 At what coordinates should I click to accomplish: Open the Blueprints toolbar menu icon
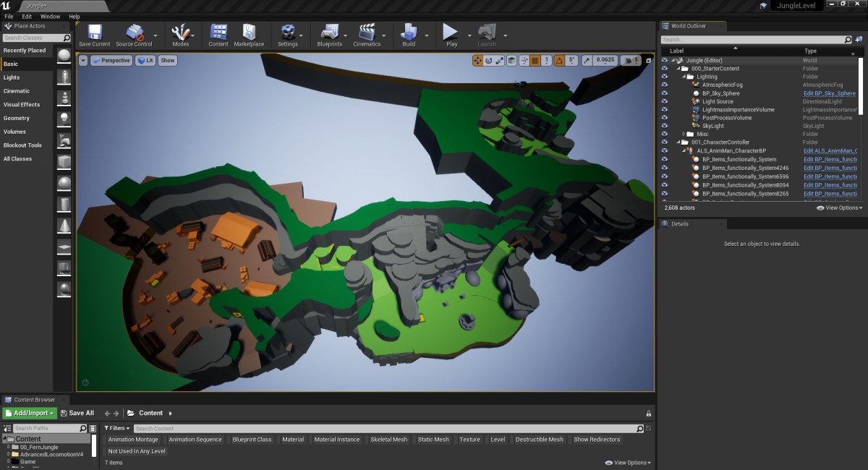[x=329, y=33]
